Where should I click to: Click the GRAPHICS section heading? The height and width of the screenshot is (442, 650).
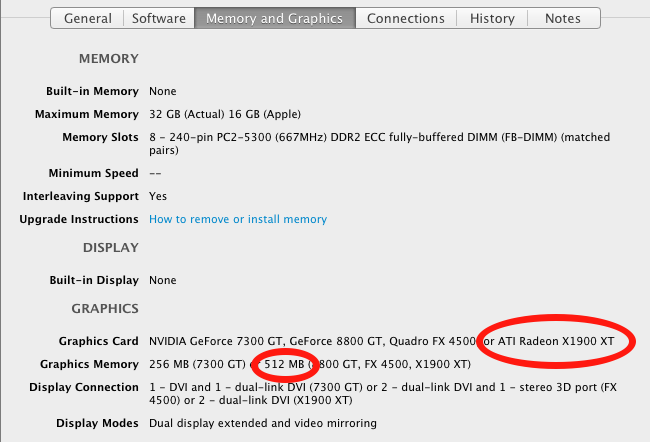click(x=105, y=308)
